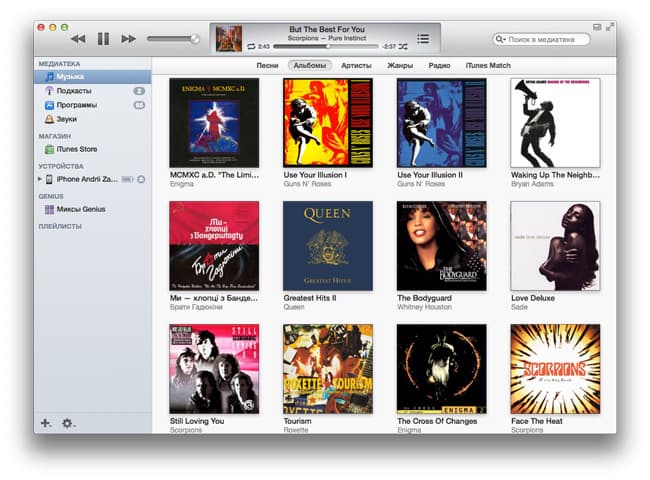The width and height of the screenshot is (650, 480).
Task: Click the remaining time -2:37 display
Action: point(389,46)
